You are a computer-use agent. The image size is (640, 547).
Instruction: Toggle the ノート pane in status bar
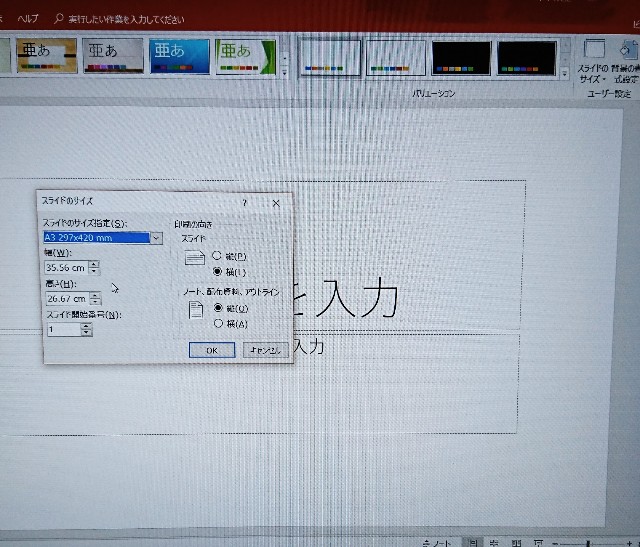(437, 543)
